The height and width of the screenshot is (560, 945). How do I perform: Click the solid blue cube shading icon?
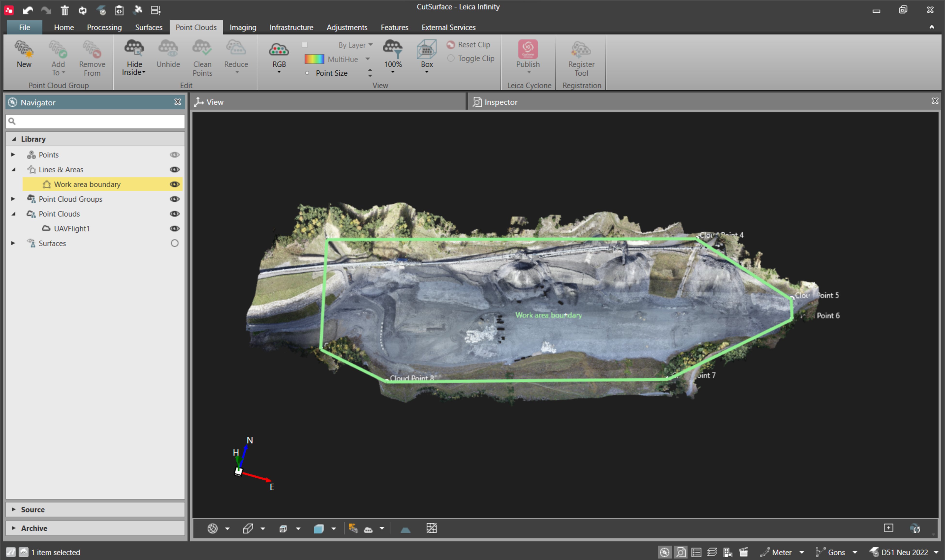[318, 529]
